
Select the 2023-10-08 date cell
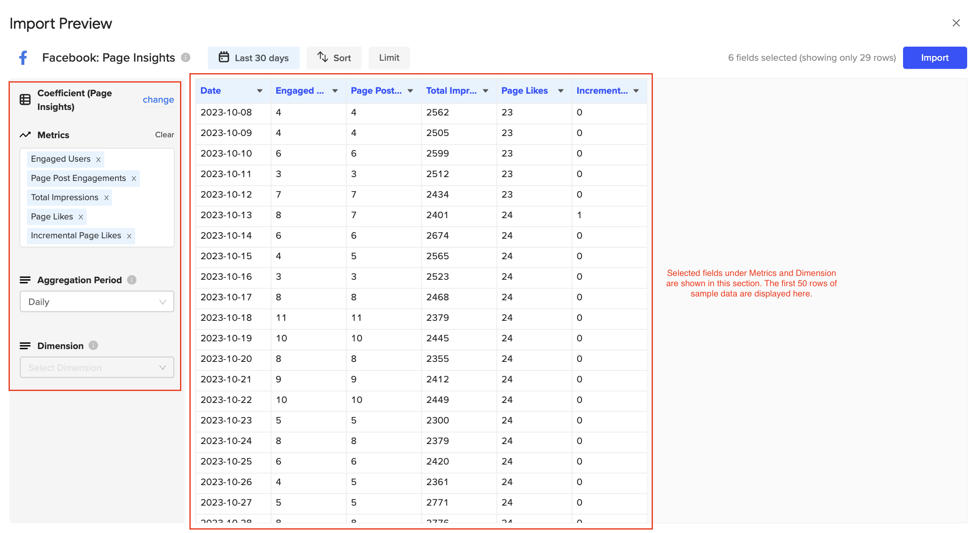(x=233, y=113)
